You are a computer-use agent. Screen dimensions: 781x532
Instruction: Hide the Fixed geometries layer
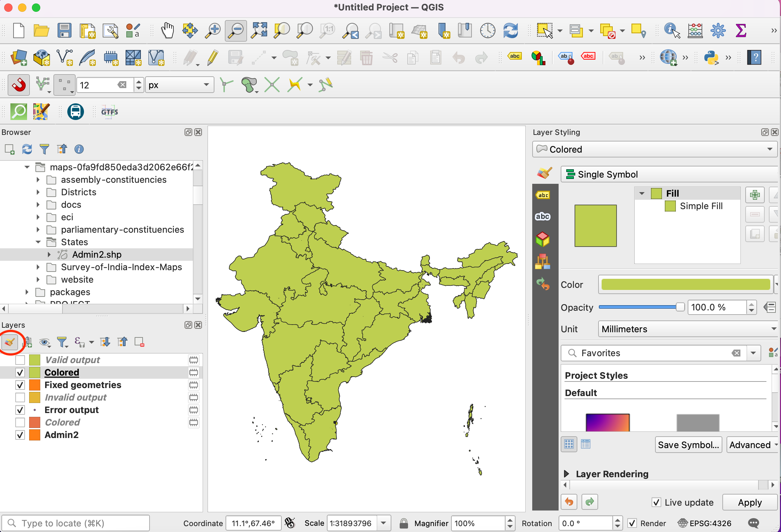click(20, 385)
